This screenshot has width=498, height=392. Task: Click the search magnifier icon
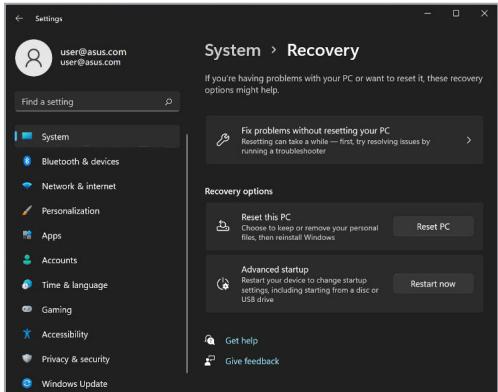(x=169, y=102)
